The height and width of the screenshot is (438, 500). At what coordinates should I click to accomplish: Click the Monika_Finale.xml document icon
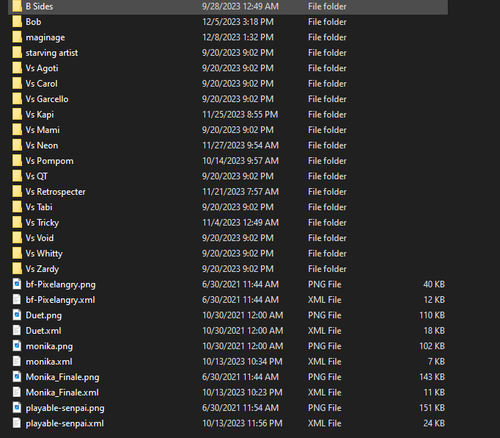(x=17, y=392)
